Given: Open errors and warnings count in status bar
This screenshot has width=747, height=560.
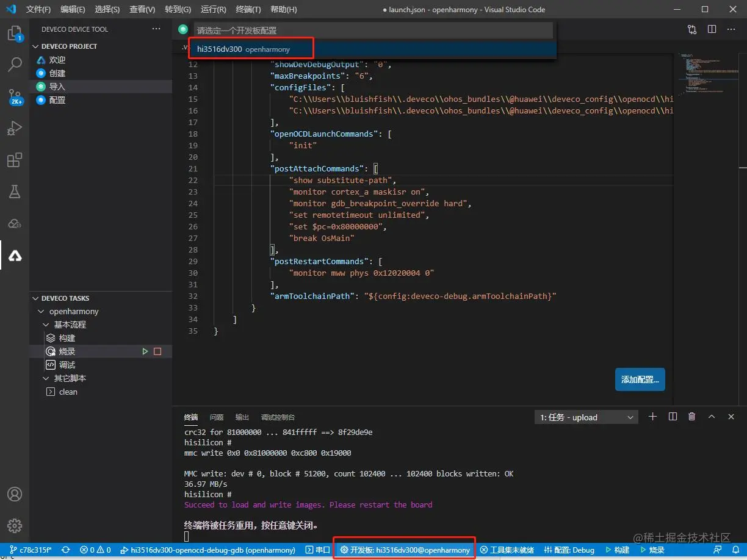Looking at the screenshot, I should (96, 550).
